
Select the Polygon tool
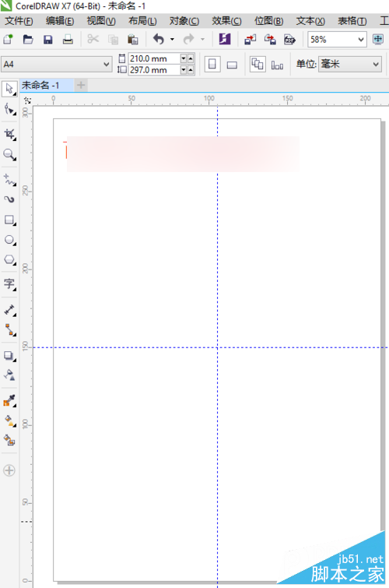click(x=9, y=260)
